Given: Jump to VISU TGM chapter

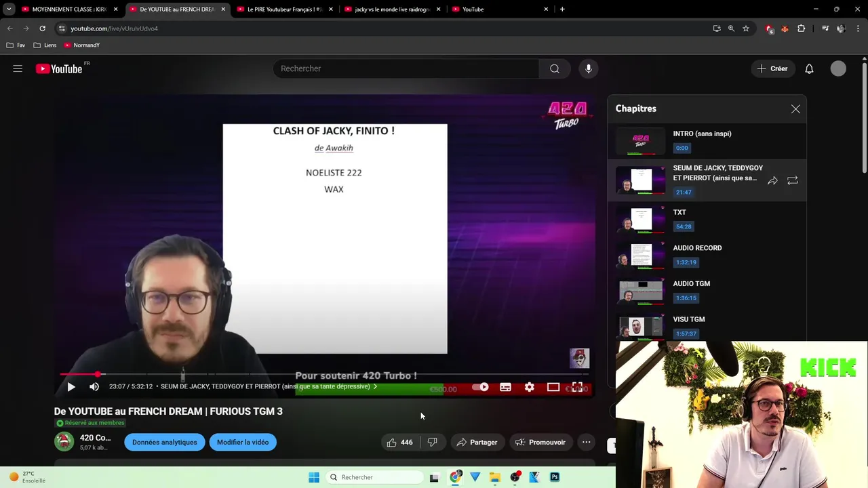Looking at the screenshot, I should click(x=707, y=326).
